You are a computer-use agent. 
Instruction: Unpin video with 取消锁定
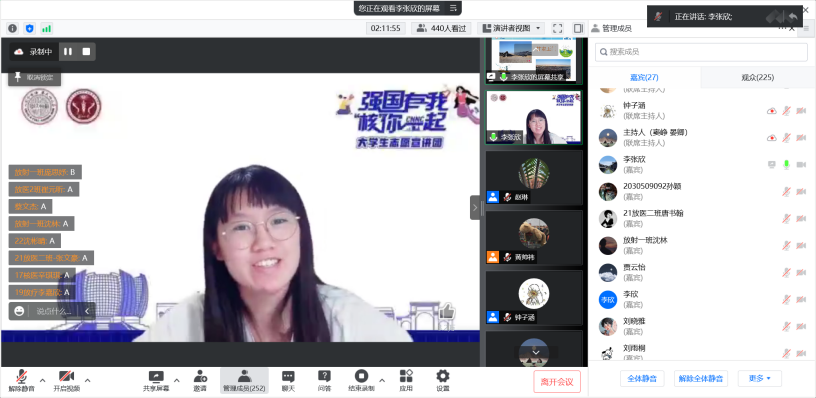point(34,77)
